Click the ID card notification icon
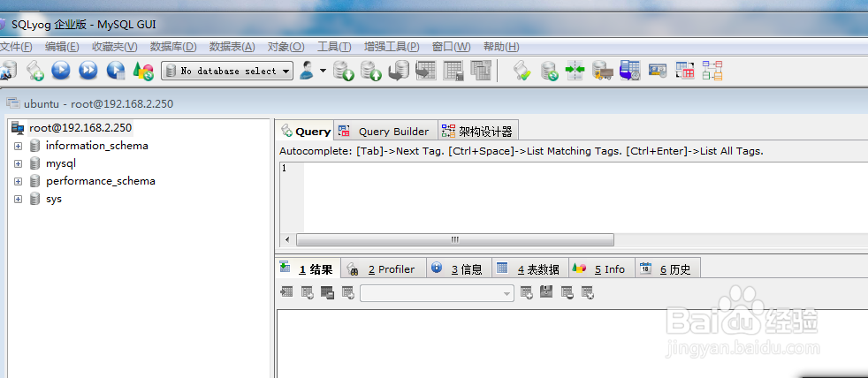The height and width of the screenshot is (378, 868). 657,71
